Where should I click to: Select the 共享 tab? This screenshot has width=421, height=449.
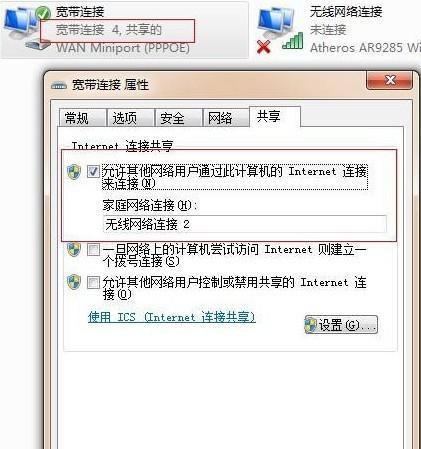[x=275, y=116]
